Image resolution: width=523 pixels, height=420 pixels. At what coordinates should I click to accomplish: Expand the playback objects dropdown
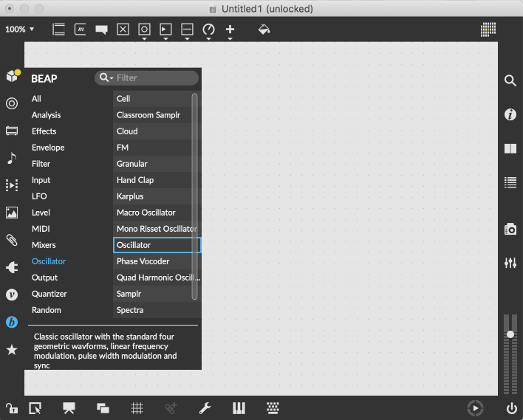click(165, 39)
